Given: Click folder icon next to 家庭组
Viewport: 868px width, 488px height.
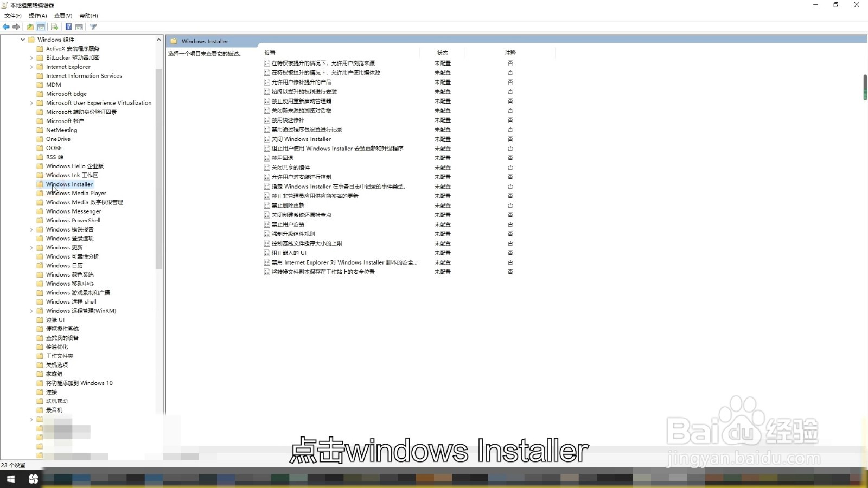Looking at the screenshot, I should 40,374.
